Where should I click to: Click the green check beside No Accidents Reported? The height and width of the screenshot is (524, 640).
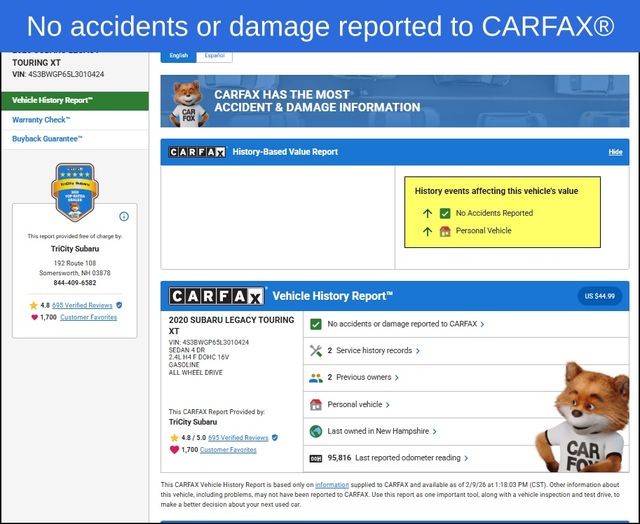(445, 213)
